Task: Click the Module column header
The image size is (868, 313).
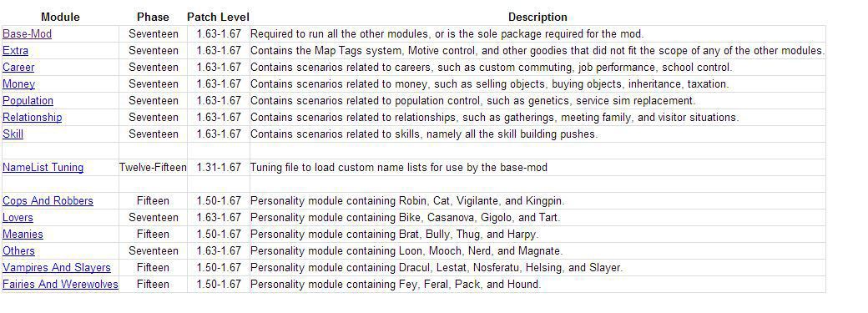Action: click(60, 18)
